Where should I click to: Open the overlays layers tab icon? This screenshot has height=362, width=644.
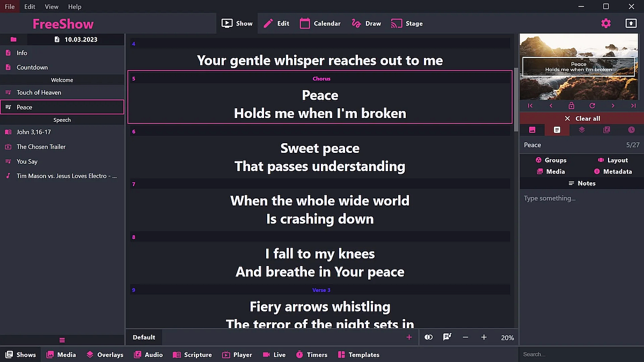point(582,130)
